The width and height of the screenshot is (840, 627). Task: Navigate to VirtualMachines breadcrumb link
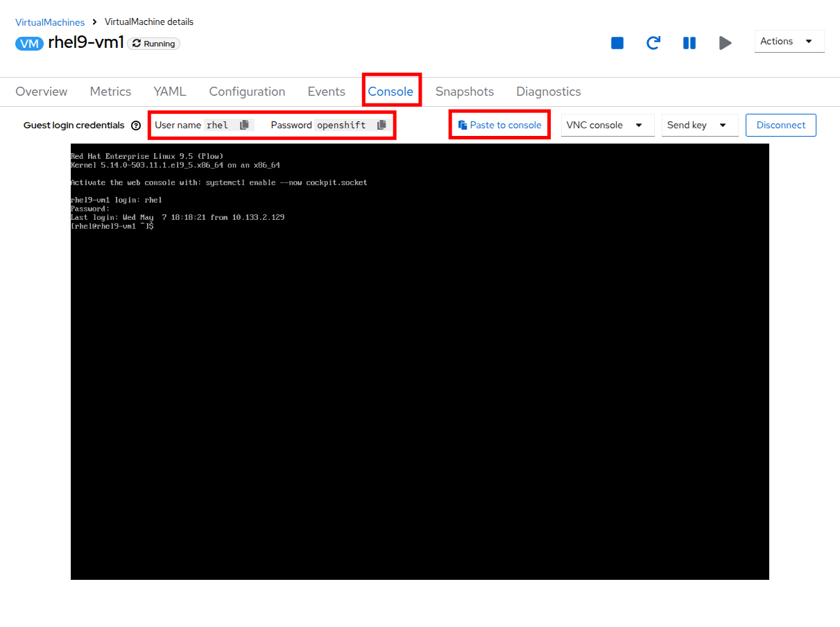tap(50, 22)
